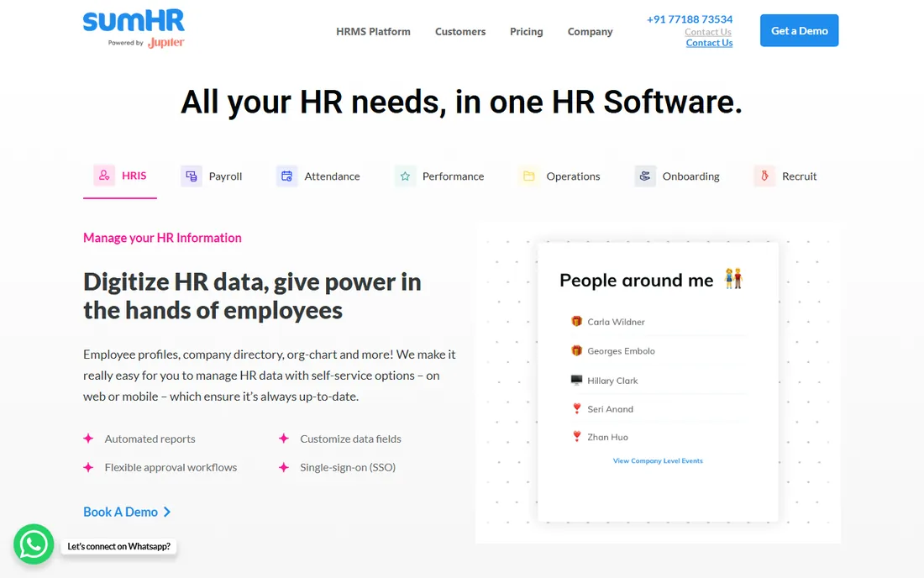
Task: Click the Customize data fields text
Action: 350,439
